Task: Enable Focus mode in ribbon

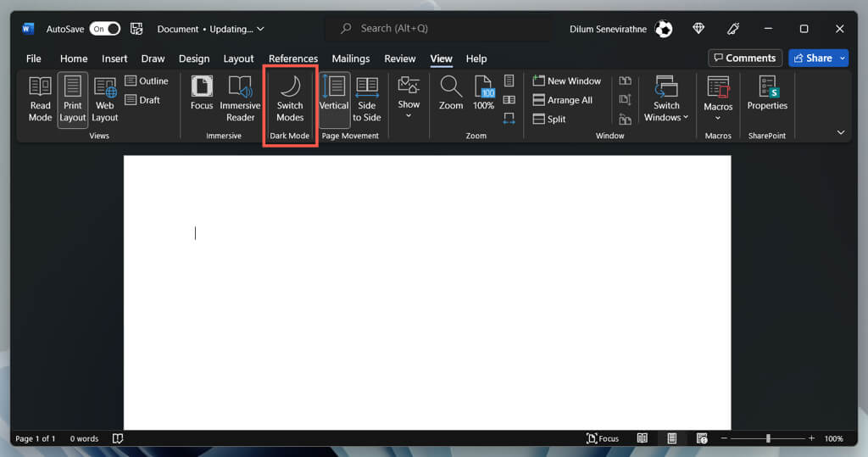Action: click(x=202, y=94)
